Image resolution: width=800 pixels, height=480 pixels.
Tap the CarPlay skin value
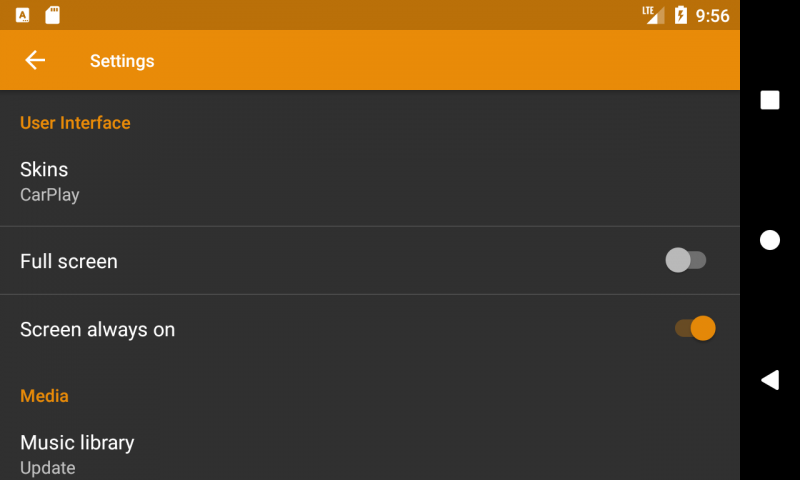[x=50, y=195]
